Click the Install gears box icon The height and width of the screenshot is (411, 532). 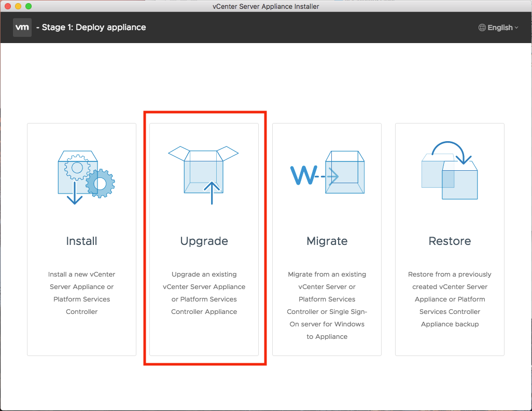86,177
